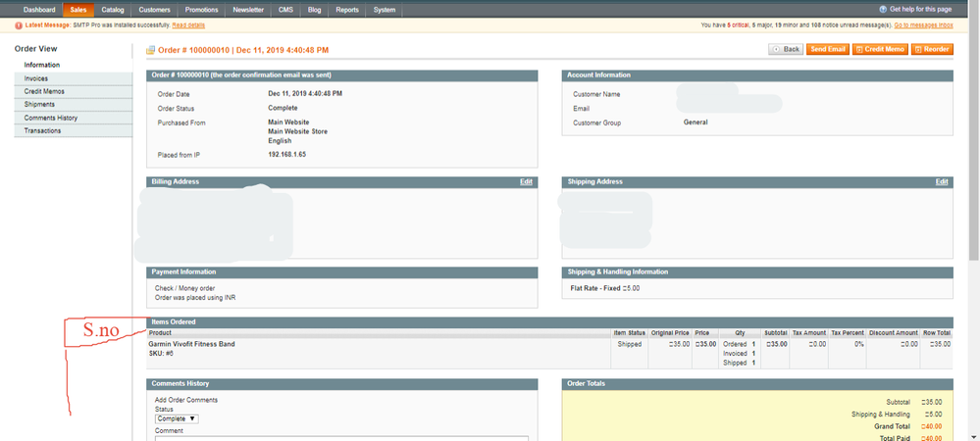Follow the Read details link
980x441 pixels.
click(x=188, y=25)
